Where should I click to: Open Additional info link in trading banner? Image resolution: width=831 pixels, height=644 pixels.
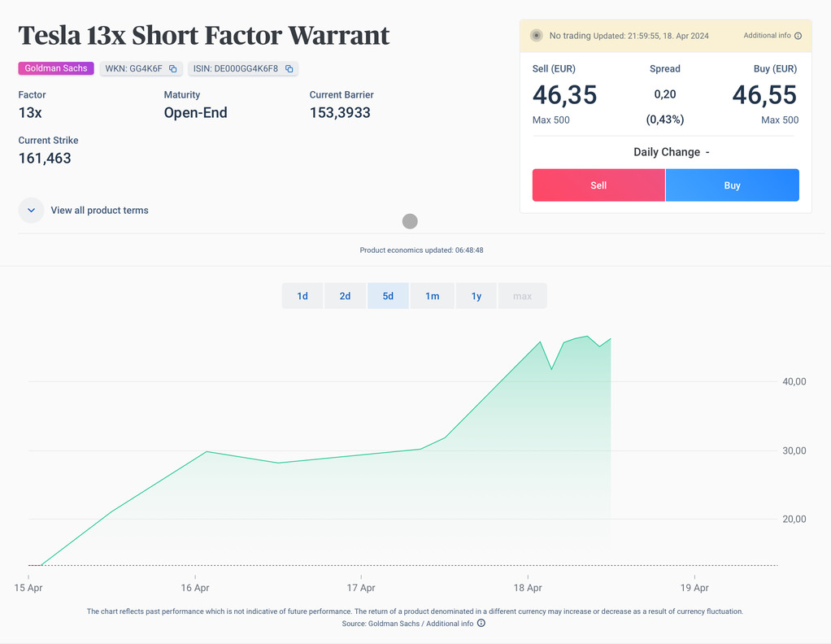coord(767,36)
